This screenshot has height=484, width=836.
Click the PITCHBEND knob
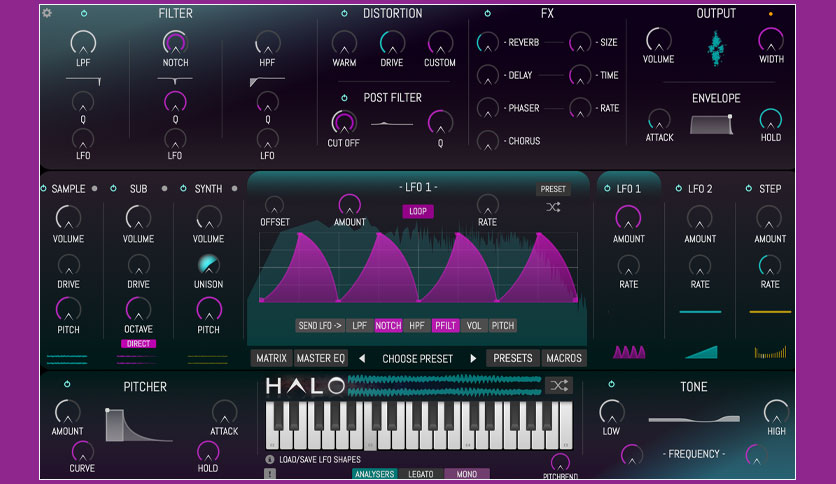(560, 463)
